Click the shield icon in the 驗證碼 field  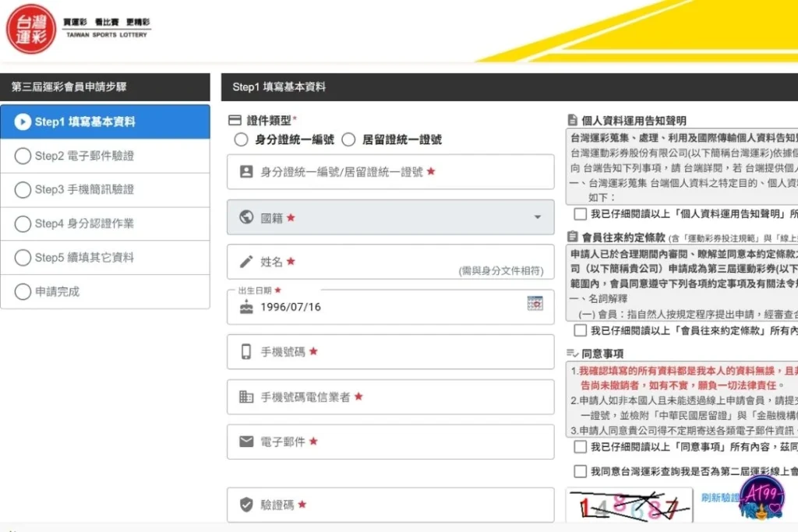pyautogui.click(x=246, y=505)
